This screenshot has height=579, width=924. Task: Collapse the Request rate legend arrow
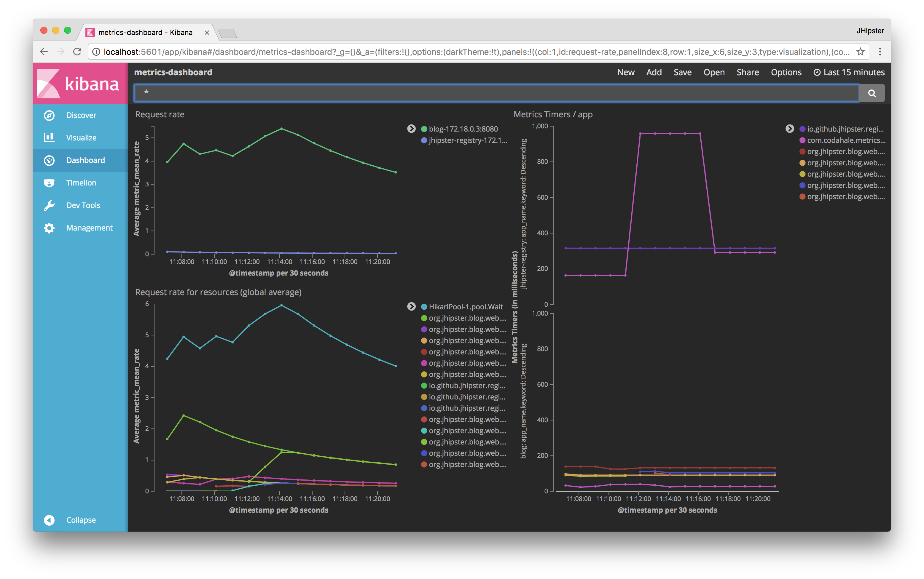click(x=411, y=129)
